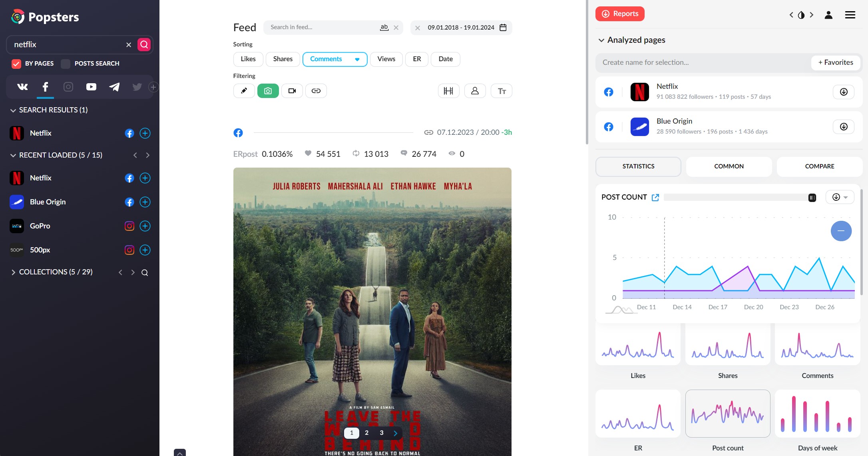Collapse the Analyzed pages section
The image size is (868, 456).
click(601, 40)
